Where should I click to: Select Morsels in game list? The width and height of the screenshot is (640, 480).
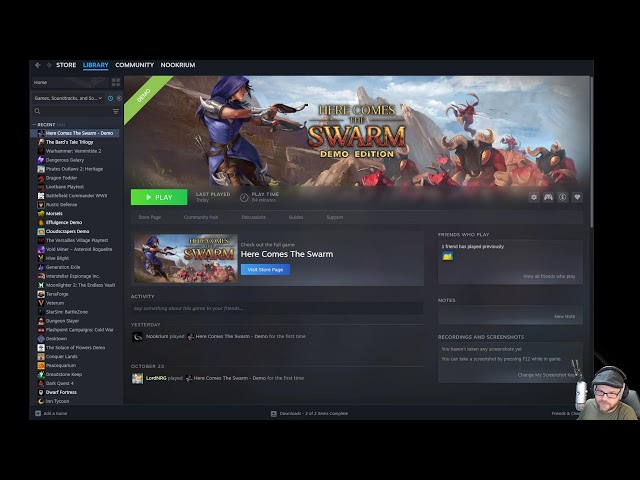click(x=54, y=213)
